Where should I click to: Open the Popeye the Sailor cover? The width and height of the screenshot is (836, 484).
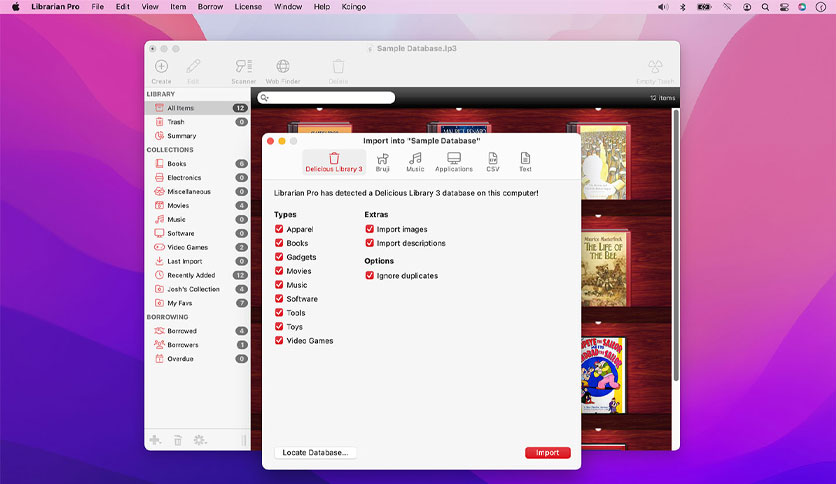point(602,375)
